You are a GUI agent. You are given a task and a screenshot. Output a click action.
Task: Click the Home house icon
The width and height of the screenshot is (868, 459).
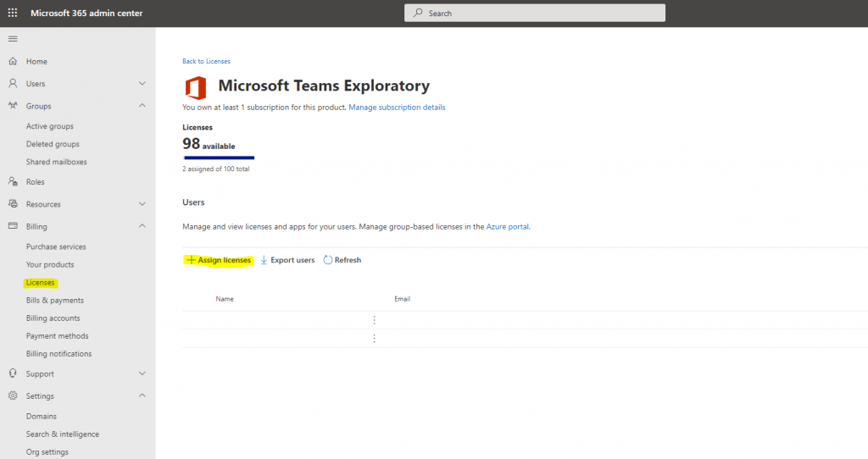(x=13, y=61)
